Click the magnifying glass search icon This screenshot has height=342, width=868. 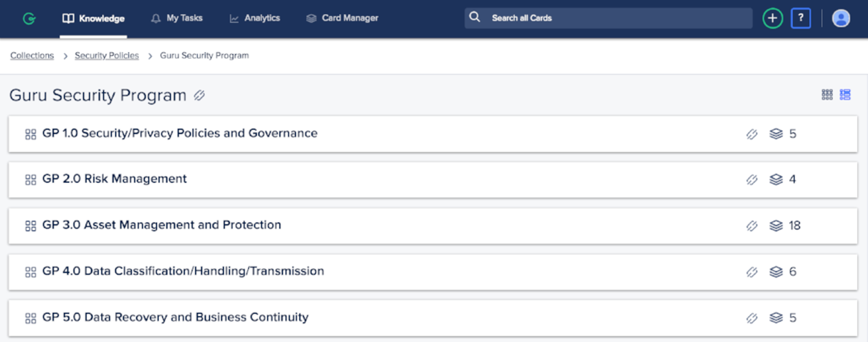475,17
